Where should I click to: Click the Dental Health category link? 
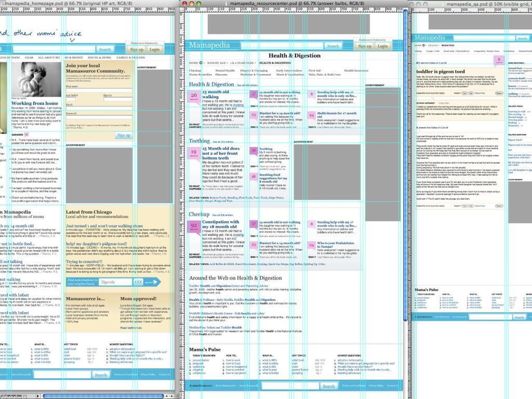tap(225, 71)
